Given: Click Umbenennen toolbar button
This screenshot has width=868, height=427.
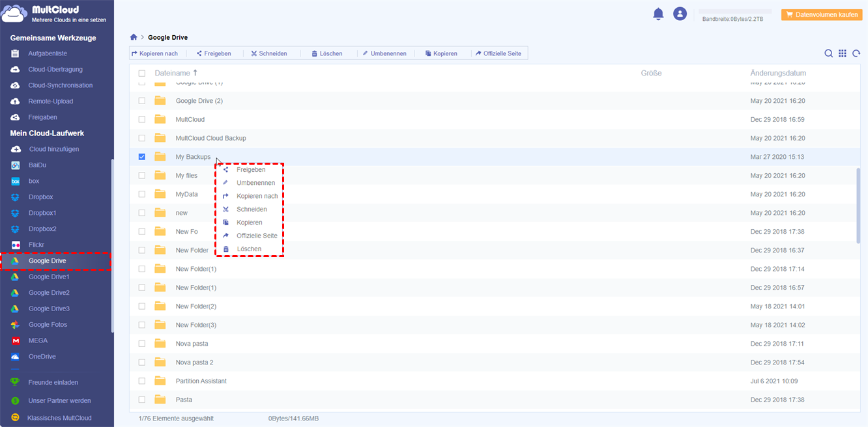Looking at the screenshot, I should tap(384, 53).
